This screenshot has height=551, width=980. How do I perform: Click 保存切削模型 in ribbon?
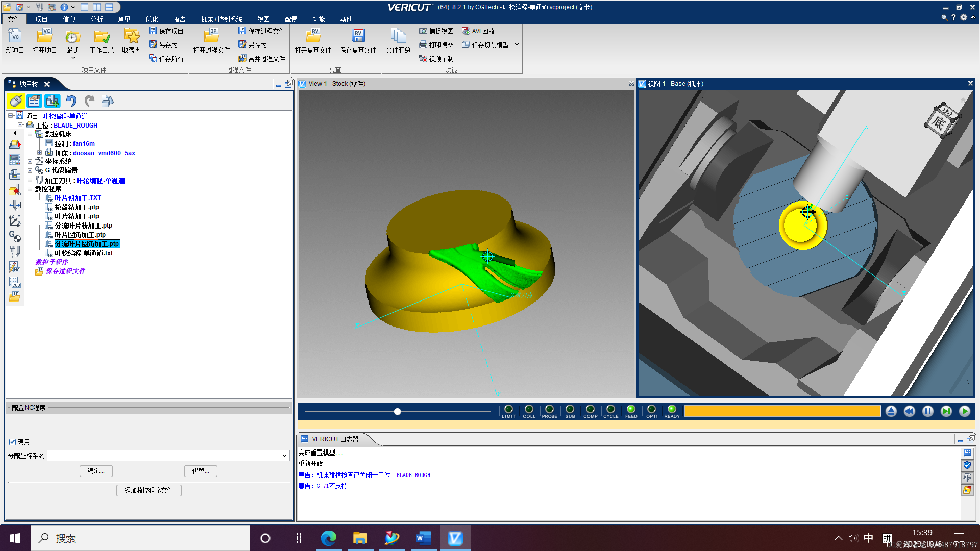(485, 45)
